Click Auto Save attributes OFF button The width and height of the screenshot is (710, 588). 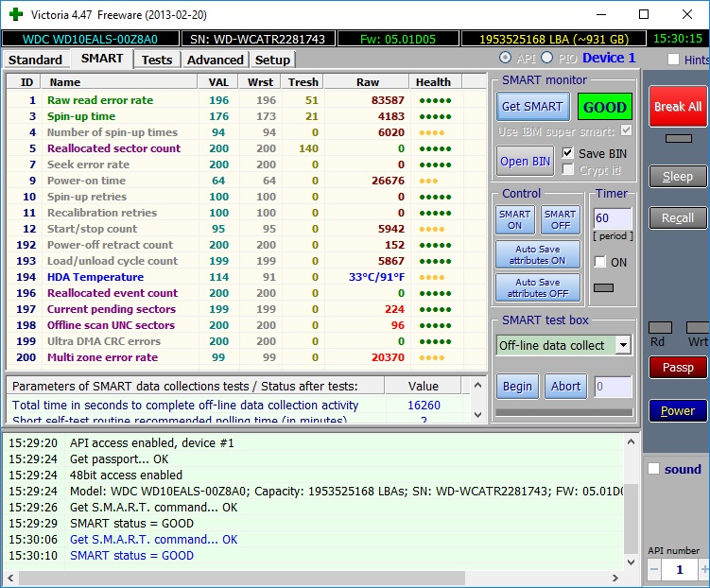click(538, 288)
